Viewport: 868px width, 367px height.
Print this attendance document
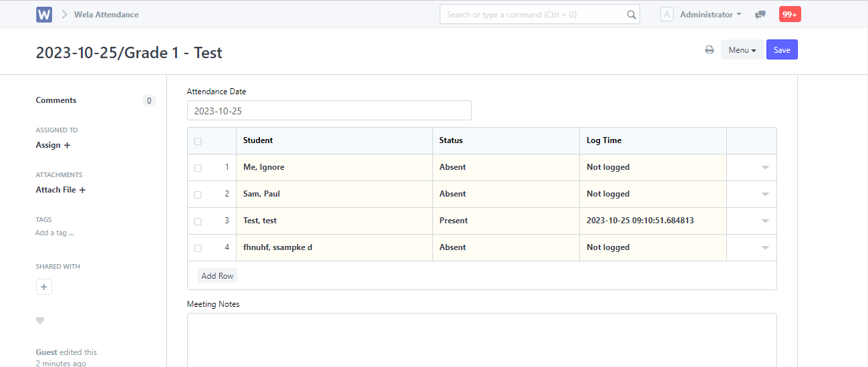coord(710,50)
